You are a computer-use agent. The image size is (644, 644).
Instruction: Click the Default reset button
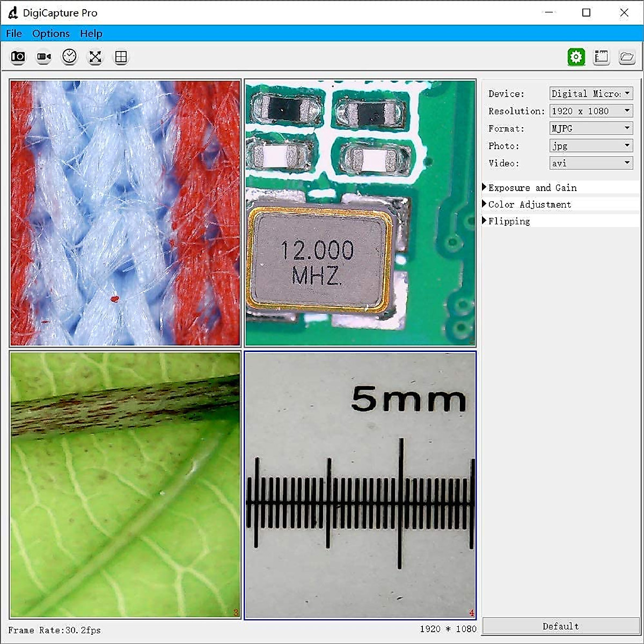point(560,626)
